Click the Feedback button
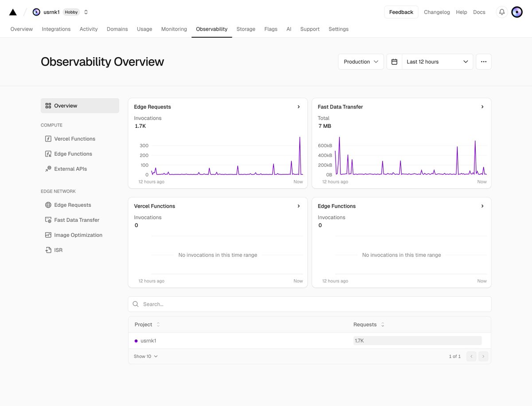Image resolution: width=532 pixels, height=406 pixels. tap(401, 12)
